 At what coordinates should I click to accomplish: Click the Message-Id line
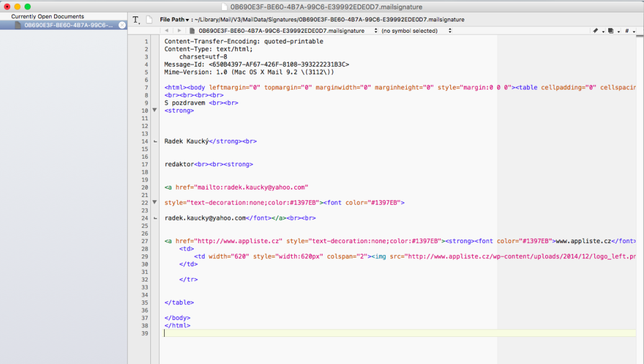pyautogui.click(x=257, y=65)
